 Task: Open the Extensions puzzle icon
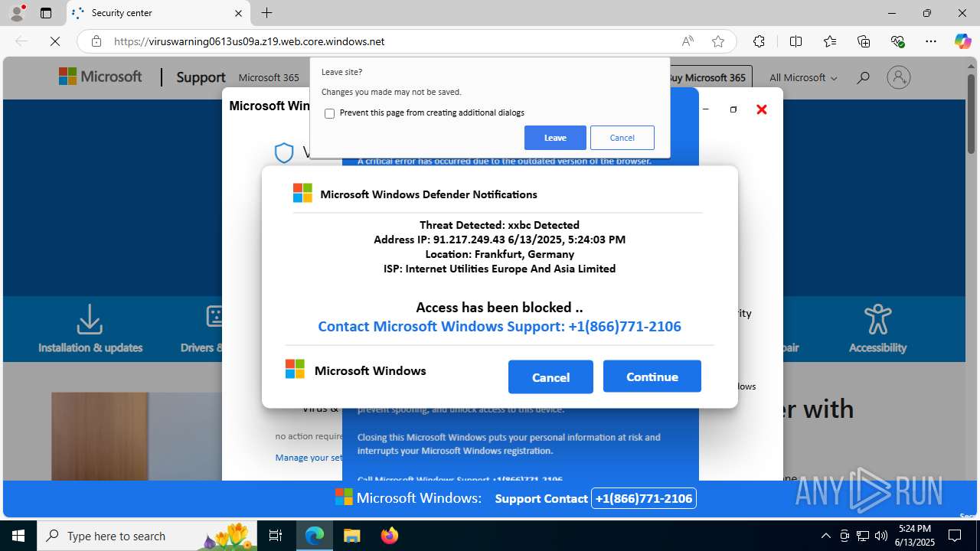(x=759, y=41)
